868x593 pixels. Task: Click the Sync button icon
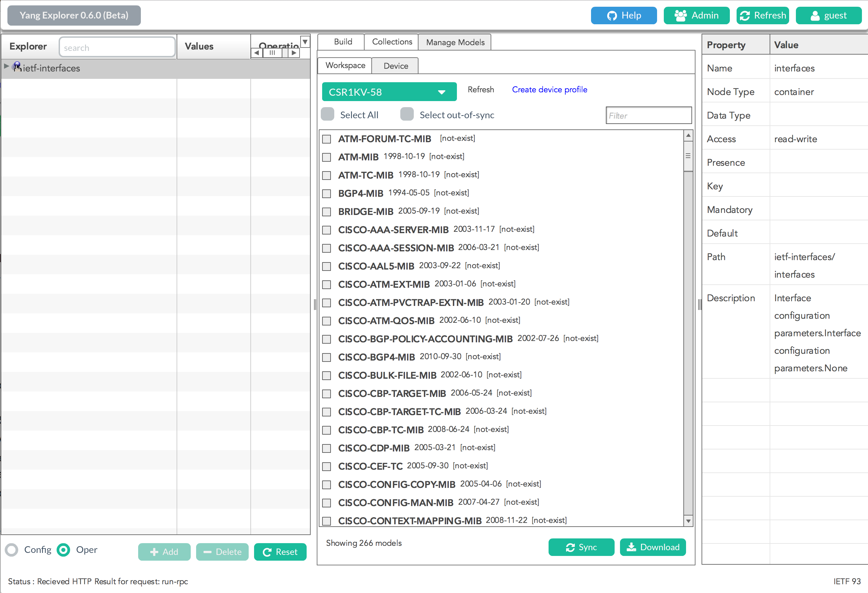tap(570, 548)
